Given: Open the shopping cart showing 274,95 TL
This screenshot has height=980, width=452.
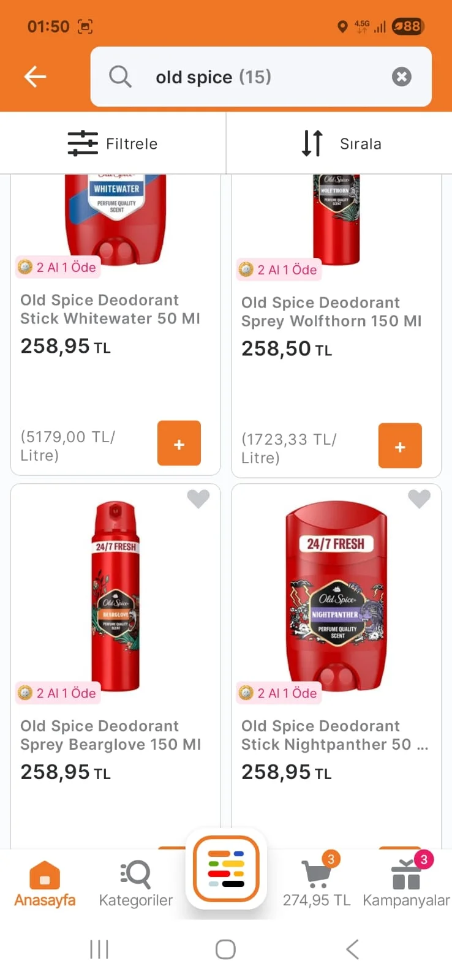Looking at the screenshot, I should (317, 882).
